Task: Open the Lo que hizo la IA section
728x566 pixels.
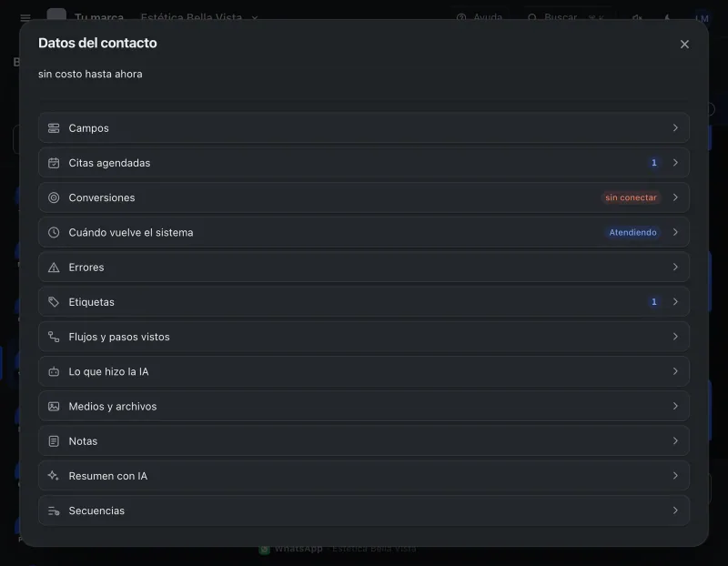Action: 363,371
